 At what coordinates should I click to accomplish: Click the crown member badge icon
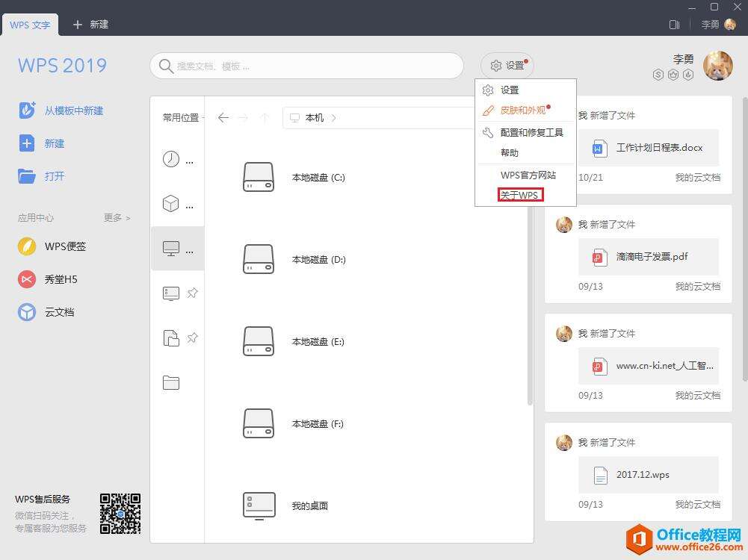tap(673, 75)
